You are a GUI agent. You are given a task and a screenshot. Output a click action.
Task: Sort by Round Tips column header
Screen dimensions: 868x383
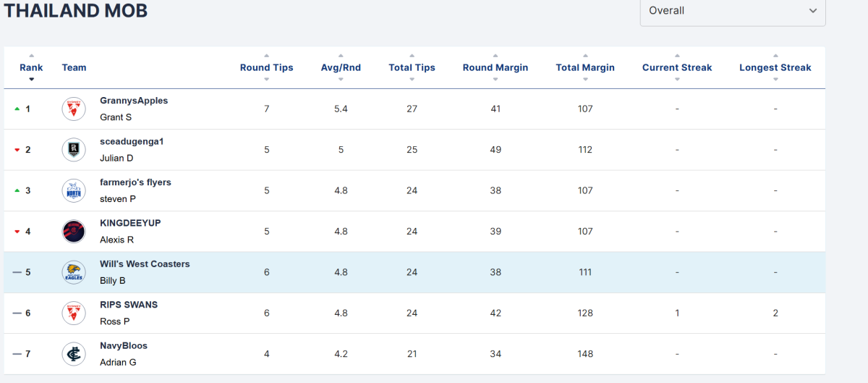point(267,67)
